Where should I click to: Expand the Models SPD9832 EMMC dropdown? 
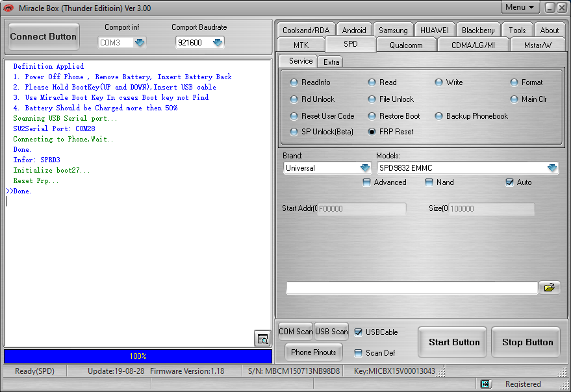(x=552, y=168)
